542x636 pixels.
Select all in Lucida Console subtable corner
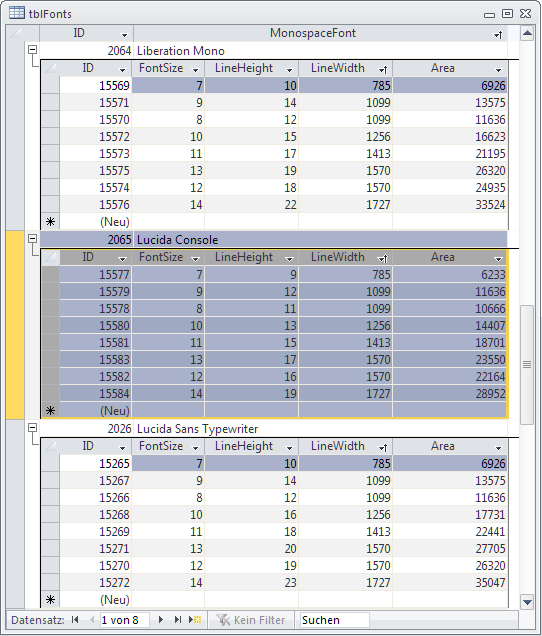[51, 257]
